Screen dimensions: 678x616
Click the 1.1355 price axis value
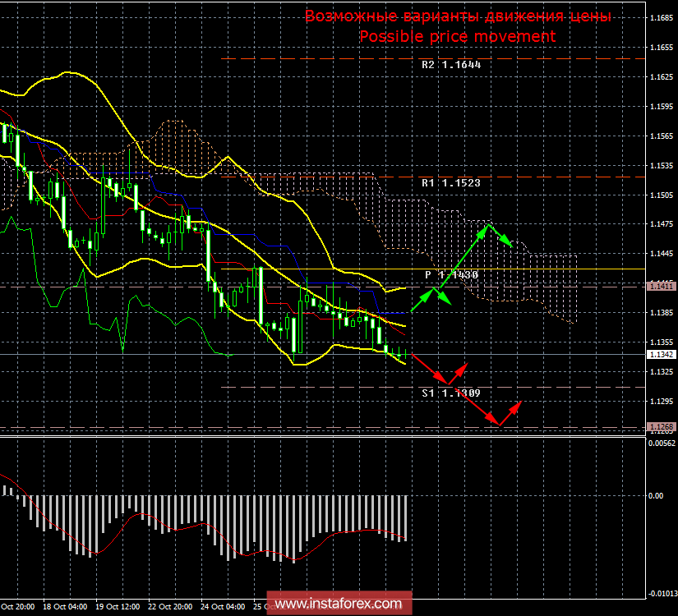[662, 342]
